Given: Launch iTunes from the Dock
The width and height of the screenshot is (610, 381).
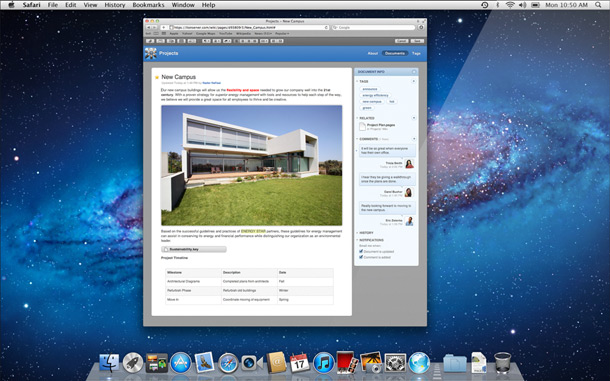Looking at the screenshot, I should [324, 363].
